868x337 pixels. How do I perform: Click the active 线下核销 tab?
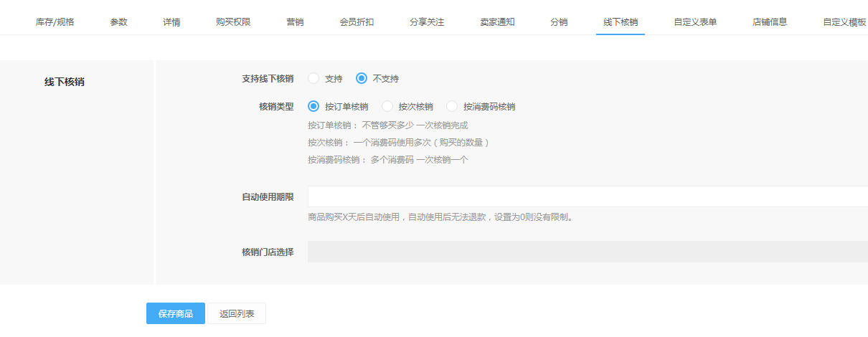[621, 22]
